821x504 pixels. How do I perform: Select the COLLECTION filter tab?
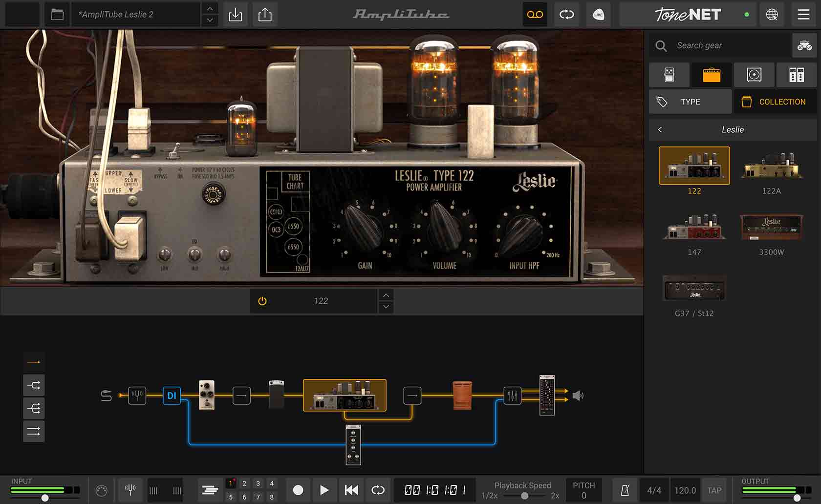click(776, 102)
